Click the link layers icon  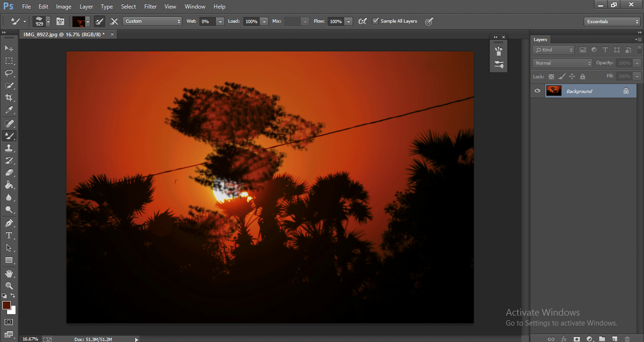pos(551,339)
